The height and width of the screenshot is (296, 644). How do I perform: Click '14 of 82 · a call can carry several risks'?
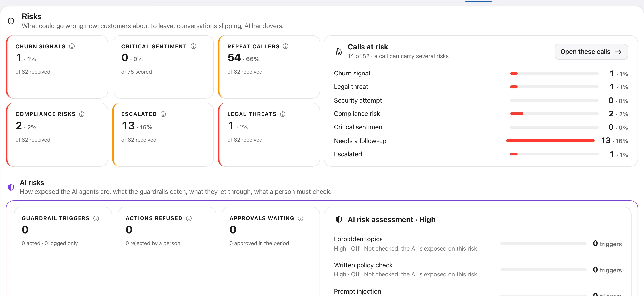coord(398,56)
